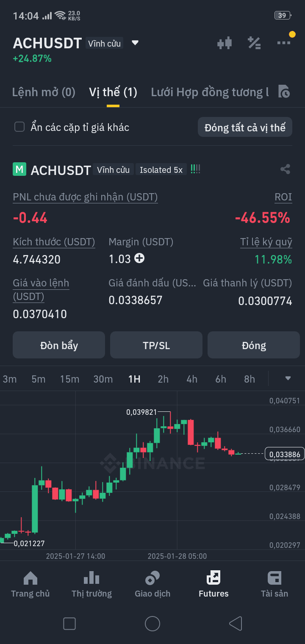305x644 pixels.
Task: Tap the 0.0338657 mark price value
Action: [136, 300]
